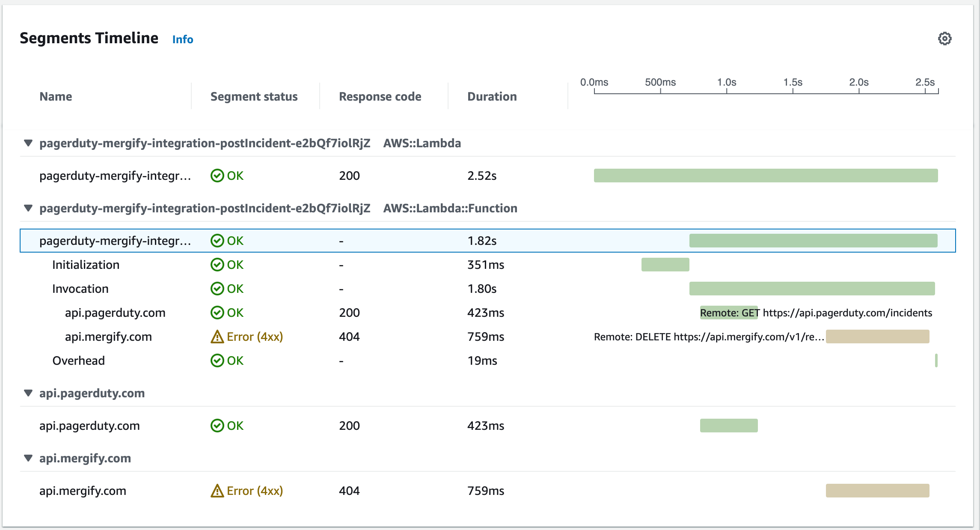Click the Initialization 351ms timeline bar
The image size is (980, 530).
(x=665, y=265)
